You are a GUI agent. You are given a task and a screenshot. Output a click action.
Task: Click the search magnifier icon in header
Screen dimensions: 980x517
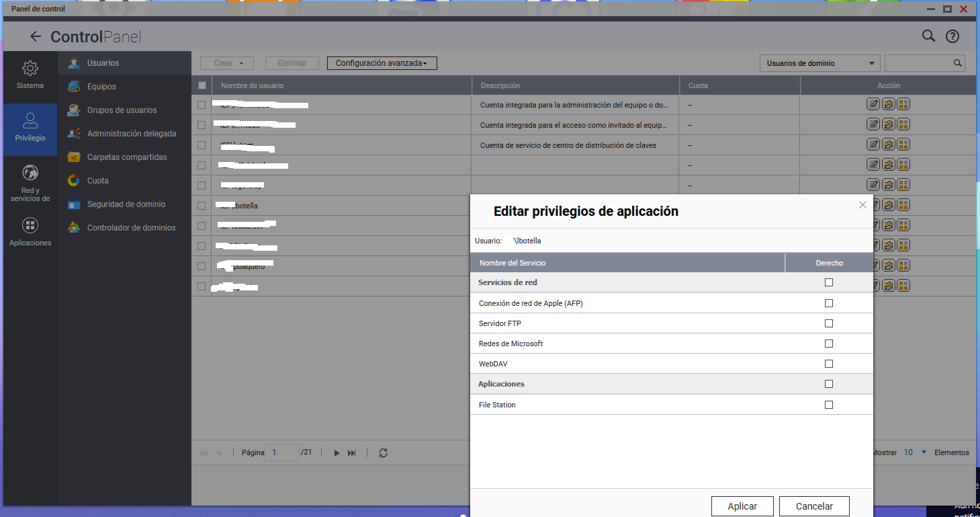(928, 36)
